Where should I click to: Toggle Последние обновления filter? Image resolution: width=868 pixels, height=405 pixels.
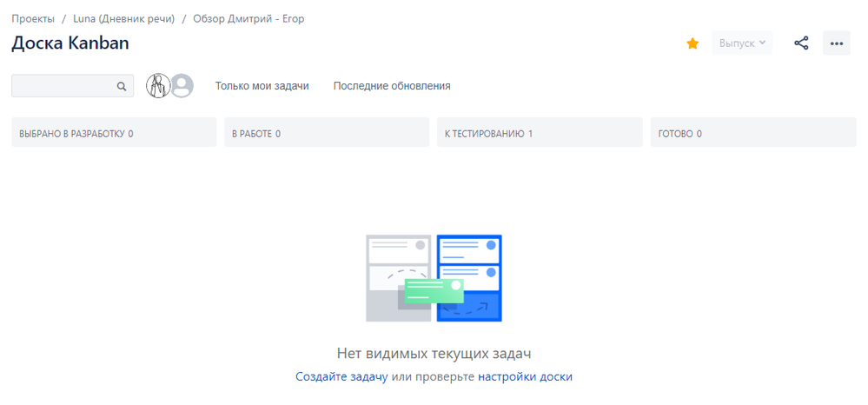[x=392, y=86]
